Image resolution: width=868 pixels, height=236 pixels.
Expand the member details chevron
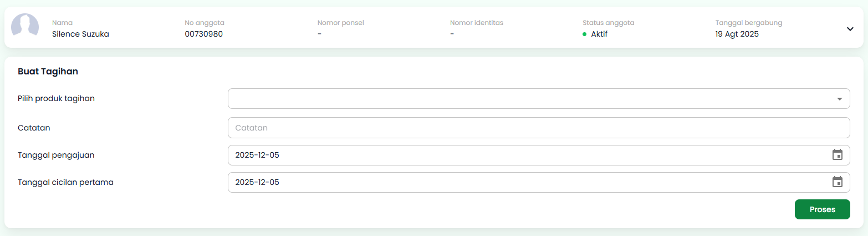(x=850, y=29)
